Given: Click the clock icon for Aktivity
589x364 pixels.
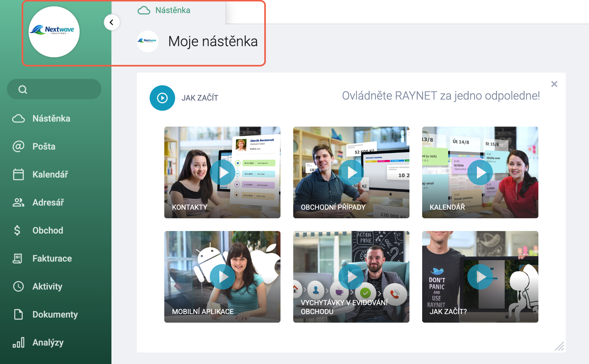Looking at the screenshot, I should [x=18, y=286].
